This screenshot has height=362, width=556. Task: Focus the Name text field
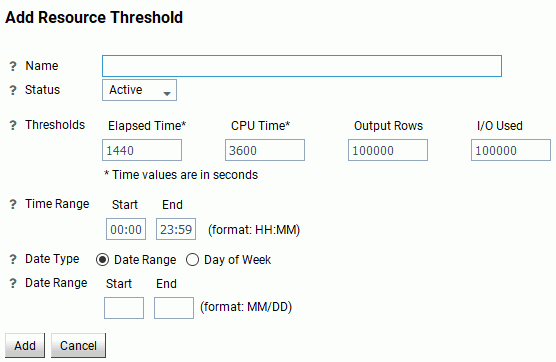point(302,66)
